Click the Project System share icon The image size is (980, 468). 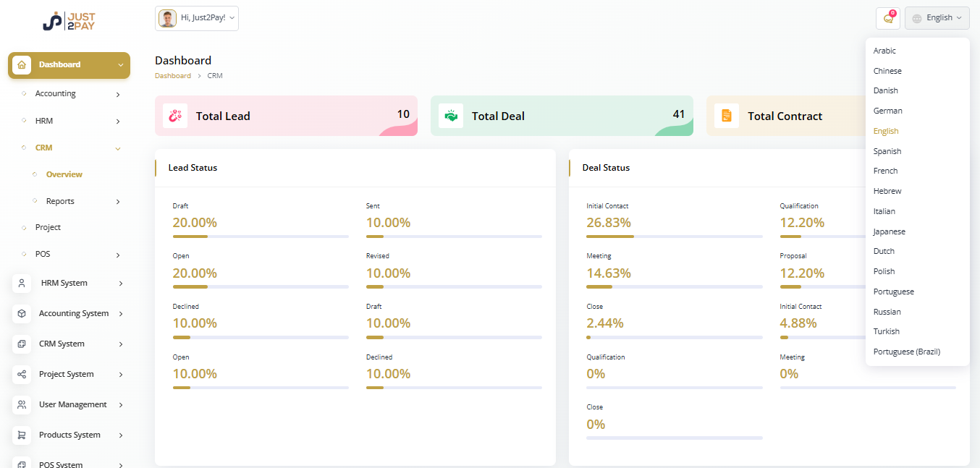click(22, 375)
